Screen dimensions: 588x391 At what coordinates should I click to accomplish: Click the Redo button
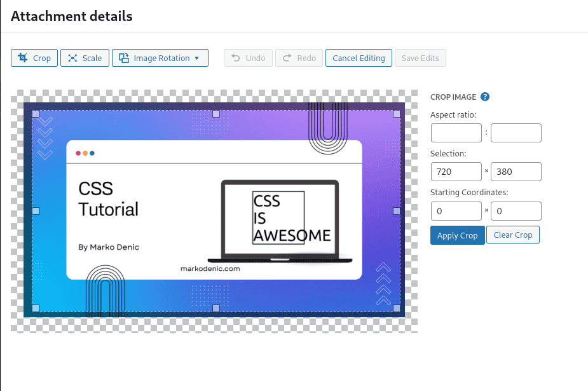pos(299,58)
